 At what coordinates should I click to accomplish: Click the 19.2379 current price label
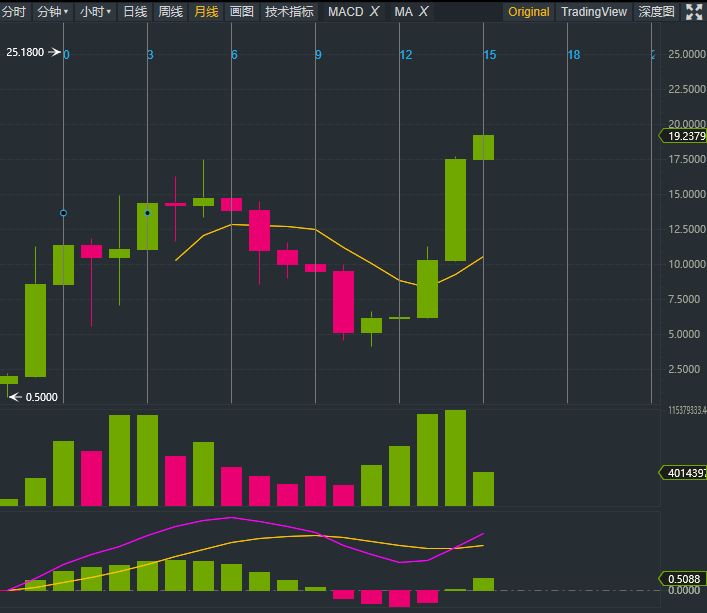click(685, 136)
